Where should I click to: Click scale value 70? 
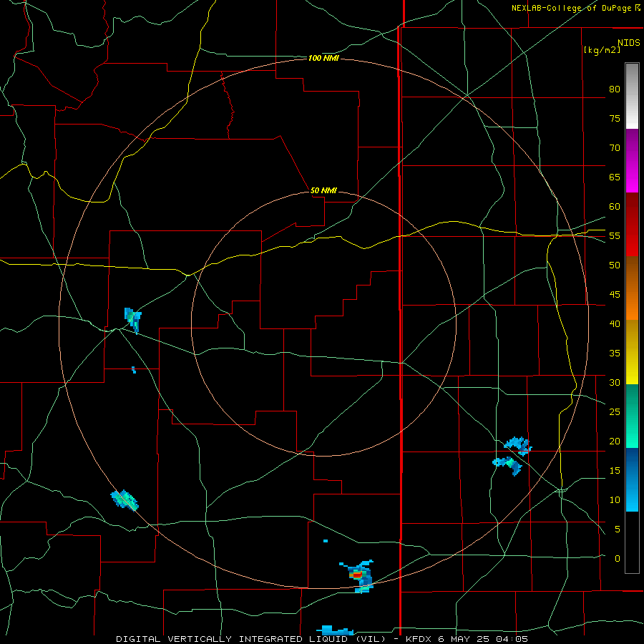coord(615,148)
